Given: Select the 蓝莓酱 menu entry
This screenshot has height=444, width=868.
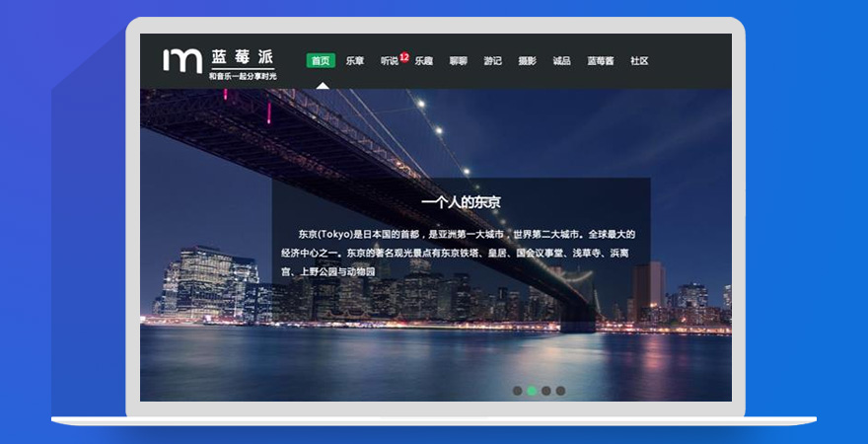Looking at the screenshot, I should (601, 61).
